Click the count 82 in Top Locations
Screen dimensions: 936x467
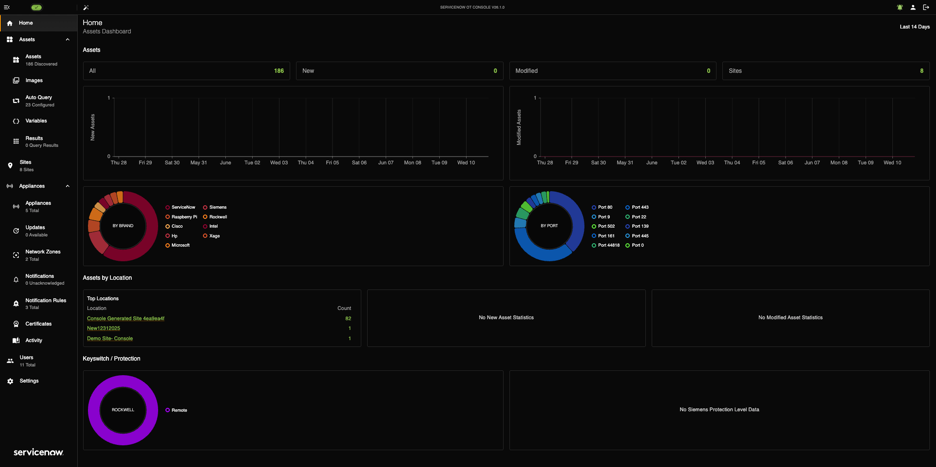348,318
